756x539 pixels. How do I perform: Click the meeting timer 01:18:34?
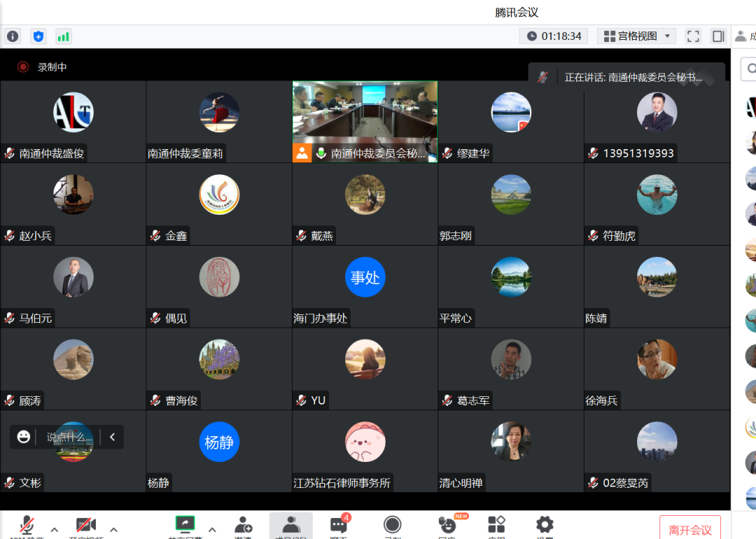(x=561, y=36)
